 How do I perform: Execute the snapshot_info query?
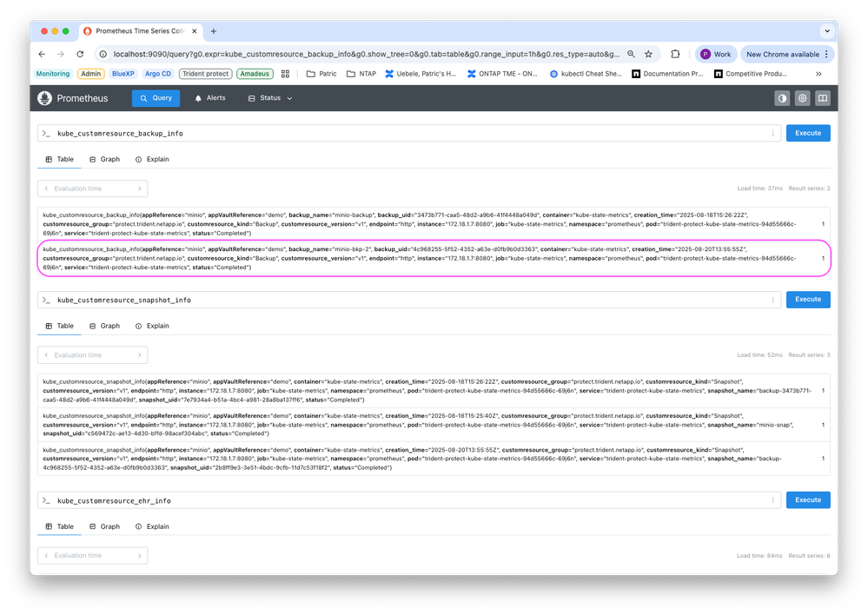click(808, 300)
